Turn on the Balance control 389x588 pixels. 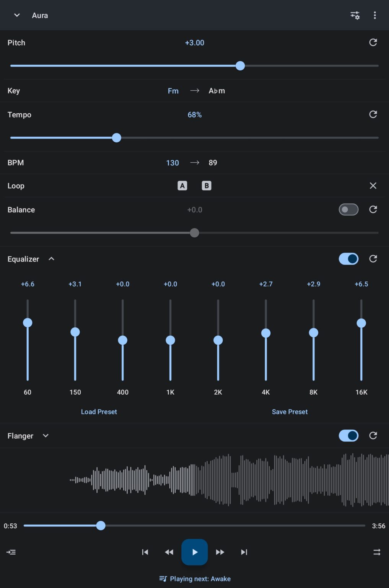[348, 209]
